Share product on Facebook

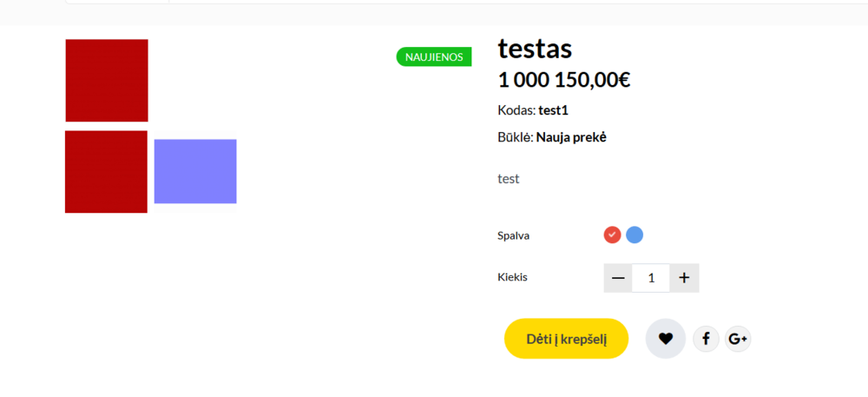706,339
